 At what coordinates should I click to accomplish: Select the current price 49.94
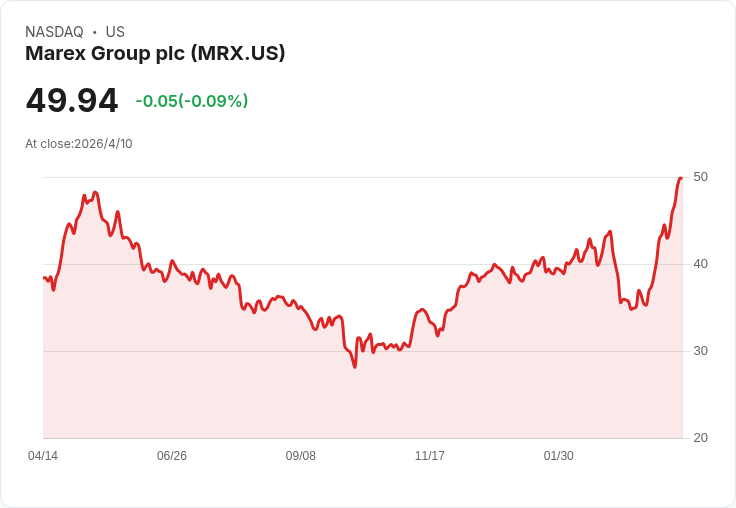72,100
